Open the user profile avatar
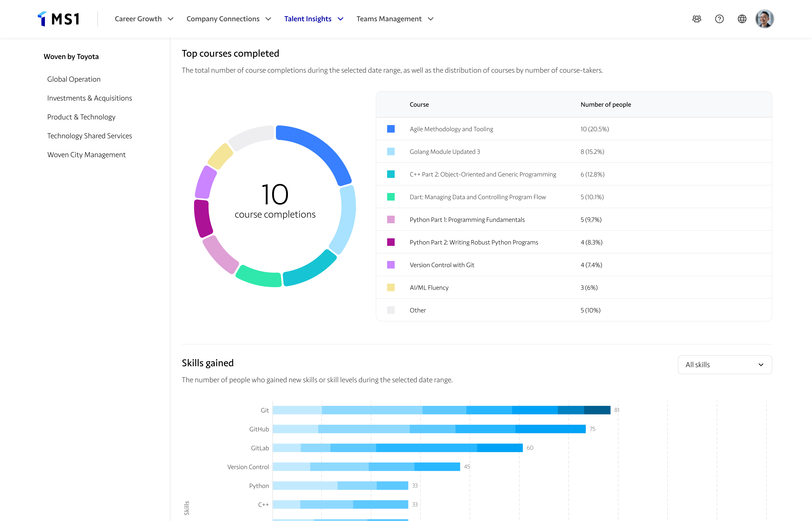The image size is (812, 521). [765, 19]
